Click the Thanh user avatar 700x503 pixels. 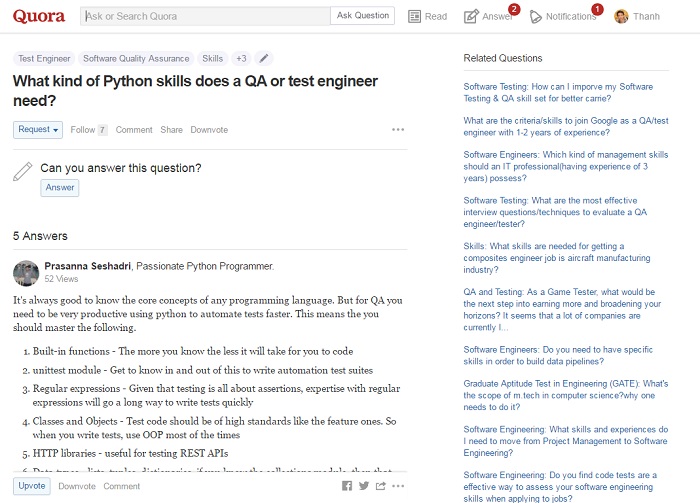[x=621, y=17]
